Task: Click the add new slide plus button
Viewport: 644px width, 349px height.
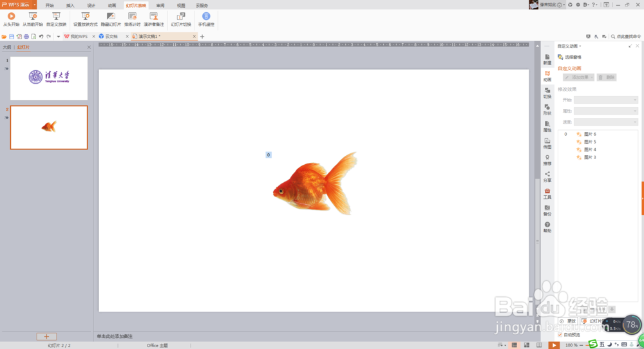Action: click(46, 336)
